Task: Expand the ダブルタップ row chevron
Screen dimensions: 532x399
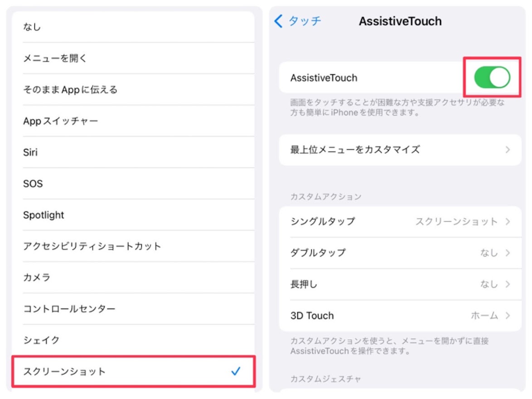Action: click(x=507, y=253)
